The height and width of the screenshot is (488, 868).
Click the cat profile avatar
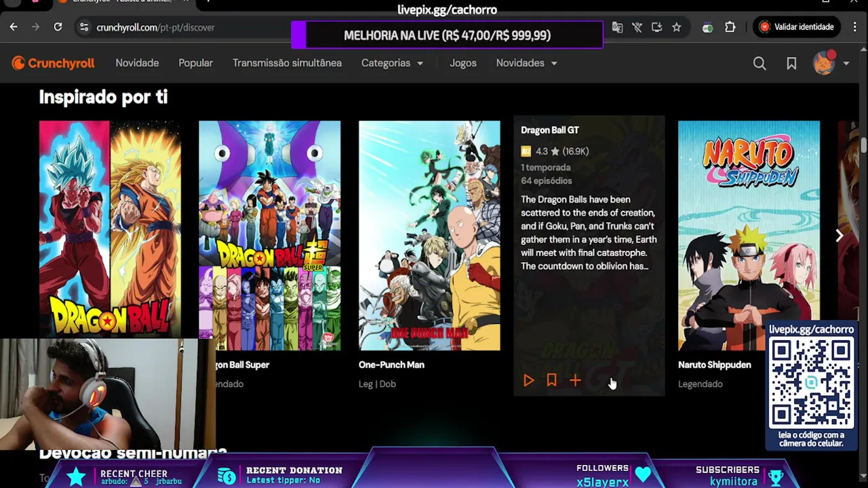tap(824, 63)
